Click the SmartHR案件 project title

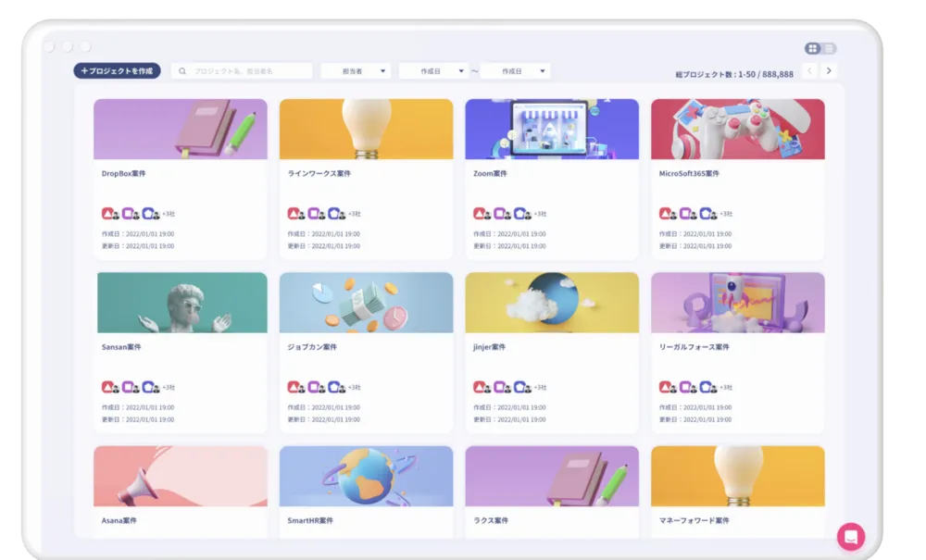[x=310, y=520]
